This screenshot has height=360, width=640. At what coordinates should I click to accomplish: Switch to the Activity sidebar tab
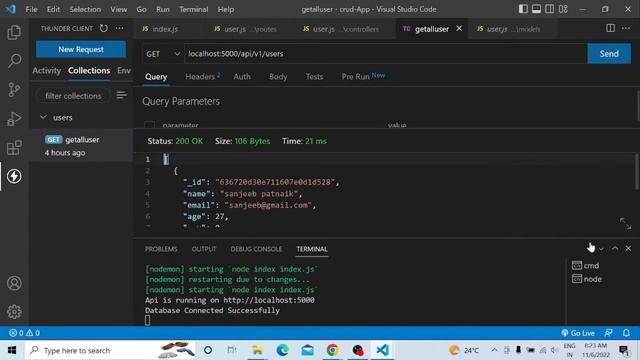[x=47, y=71]
